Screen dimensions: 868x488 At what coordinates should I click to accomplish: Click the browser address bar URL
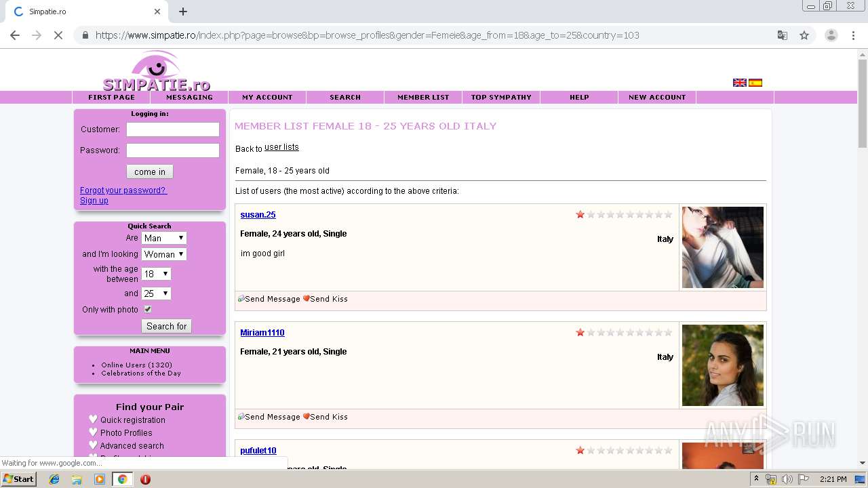(367, 35)
